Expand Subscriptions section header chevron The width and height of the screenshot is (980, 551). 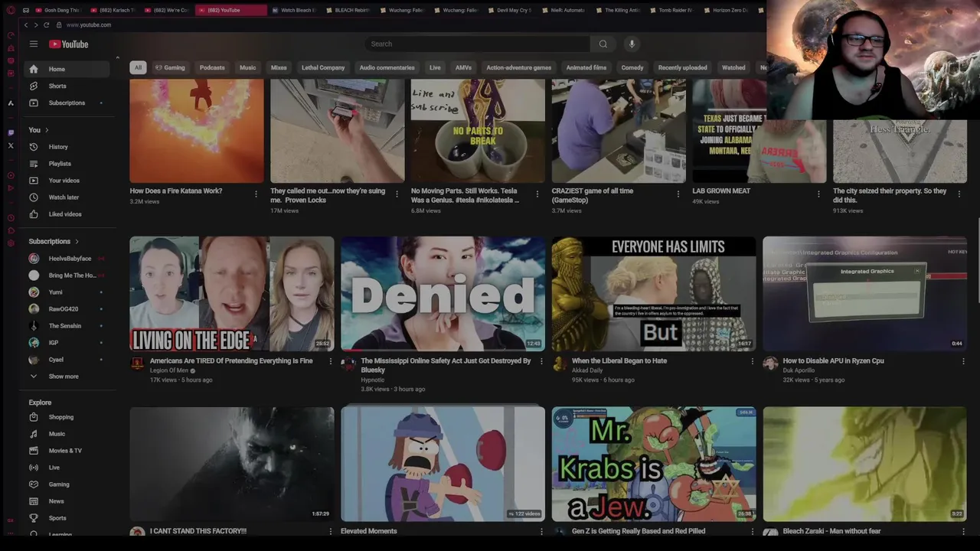tap(77, 242)
